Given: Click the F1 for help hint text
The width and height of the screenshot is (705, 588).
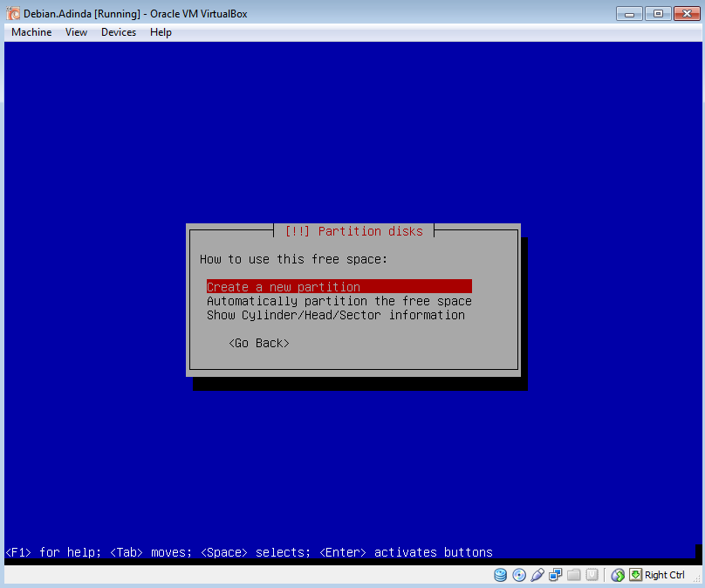Looking at the screenshot, I should [x=53, y=552].
